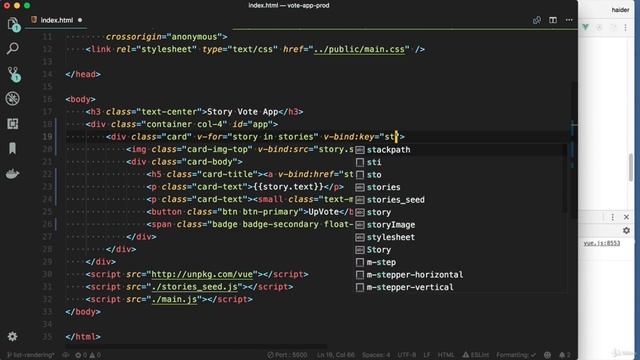Click the ESLint status item

[476, 355]
